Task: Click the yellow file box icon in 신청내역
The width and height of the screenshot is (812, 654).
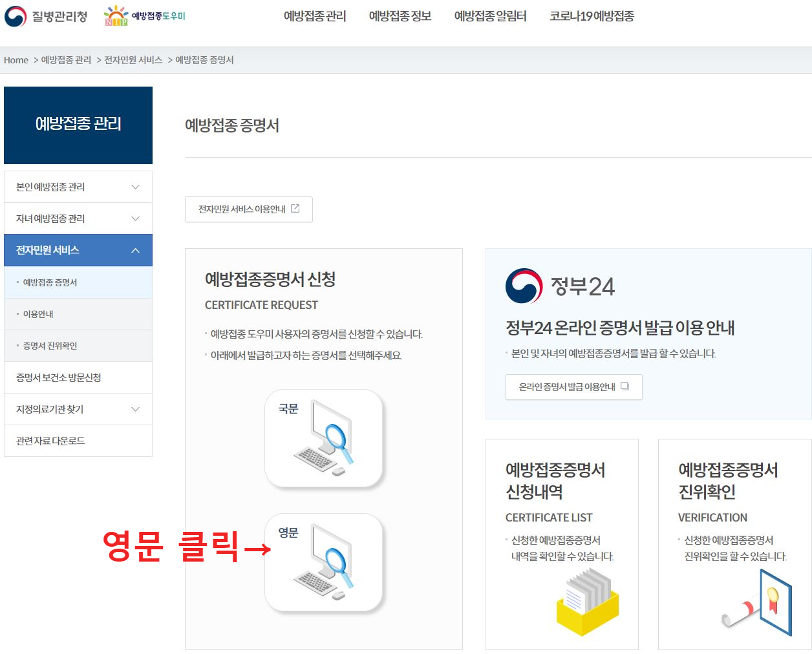Action: (x=587, y=602)
